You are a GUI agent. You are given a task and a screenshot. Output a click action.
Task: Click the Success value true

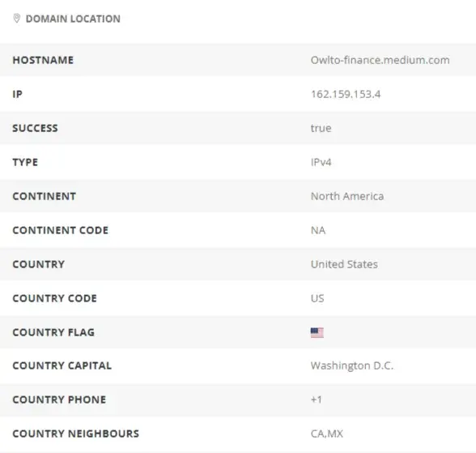321,128
